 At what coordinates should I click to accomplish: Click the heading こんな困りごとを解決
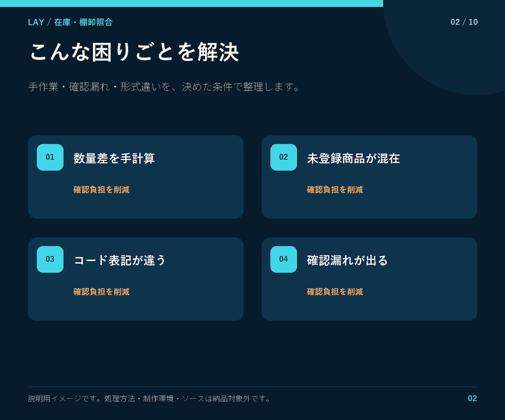[134, 52]
